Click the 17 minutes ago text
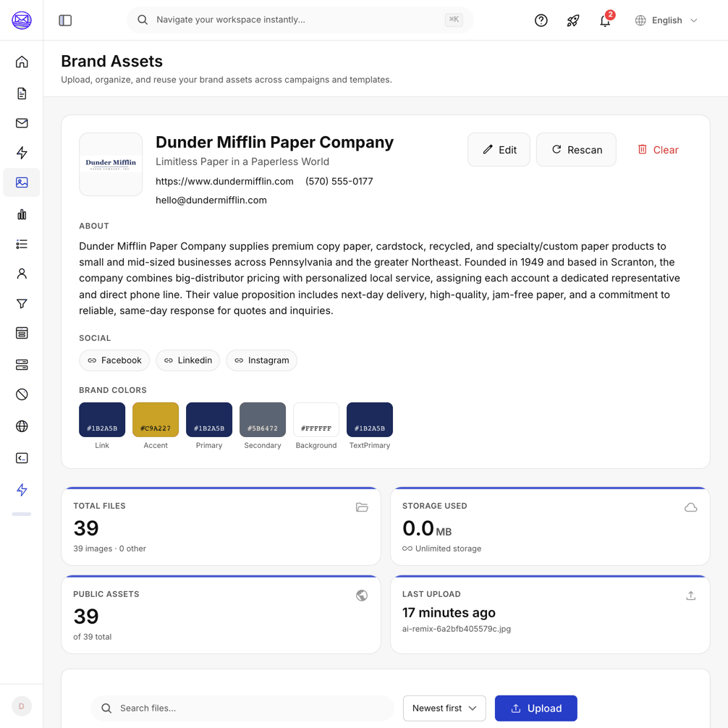 [449, 612]
